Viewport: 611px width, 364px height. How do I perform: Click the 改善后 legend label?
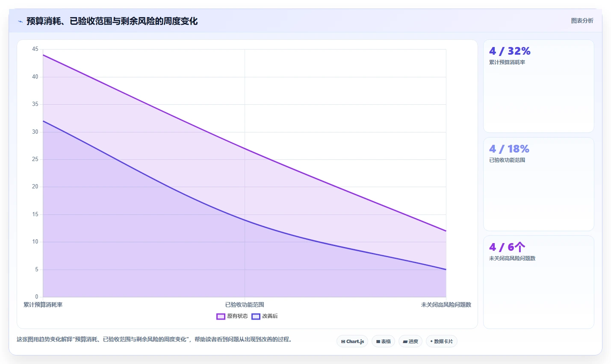(x=270, y=316)
